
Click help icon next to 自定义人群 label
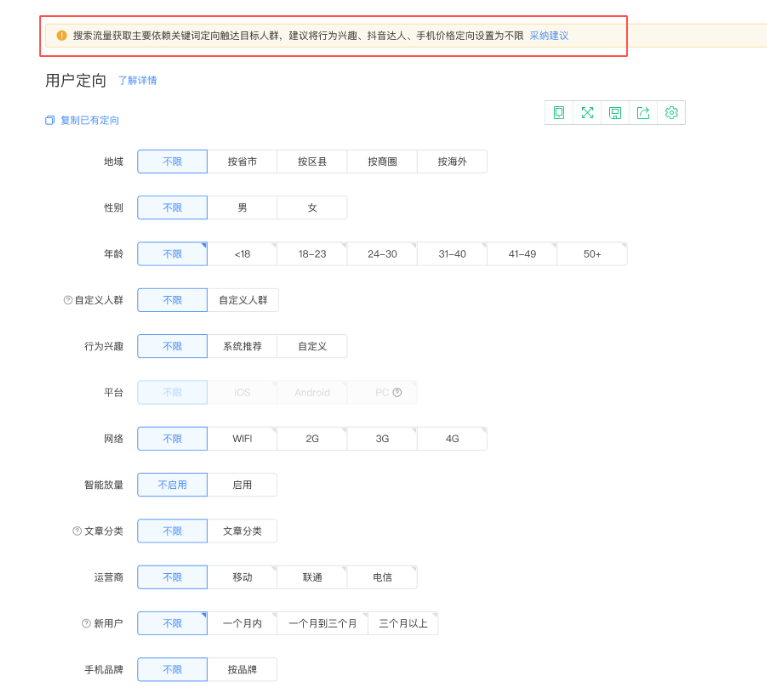(x=68, y=300)
